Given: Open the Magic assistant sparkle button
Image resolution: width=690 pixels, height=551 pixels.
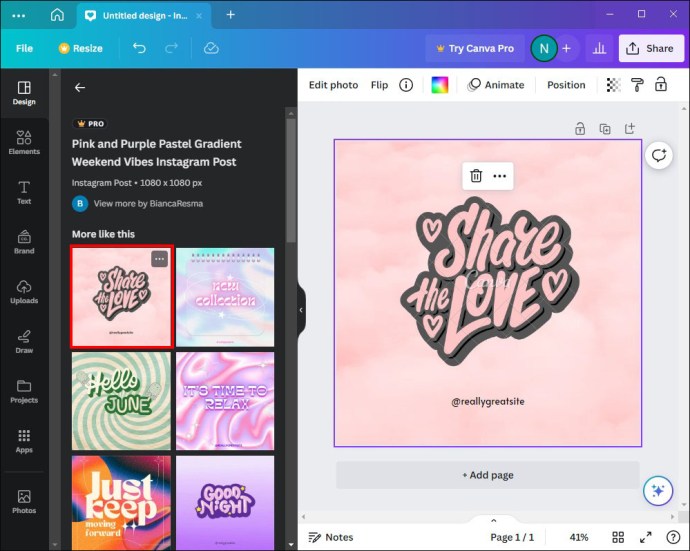Looking at the screenshot, I should (658, 491).
